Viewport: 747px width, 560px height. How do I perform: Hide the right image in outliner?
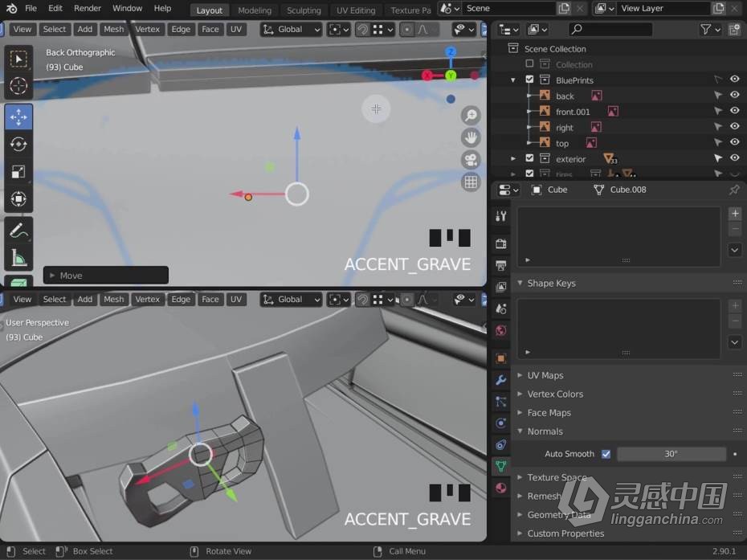[735, 126]
